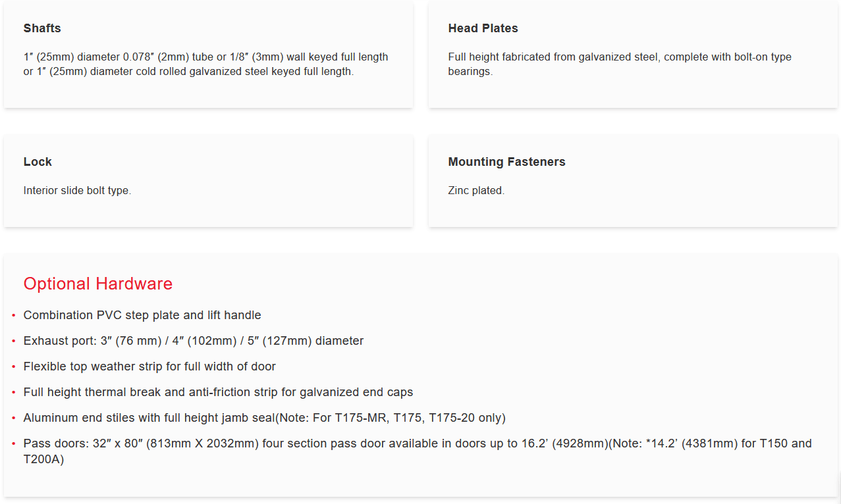
Task: Select the Exhaust port diameter list item
Action: coord(193,341)
